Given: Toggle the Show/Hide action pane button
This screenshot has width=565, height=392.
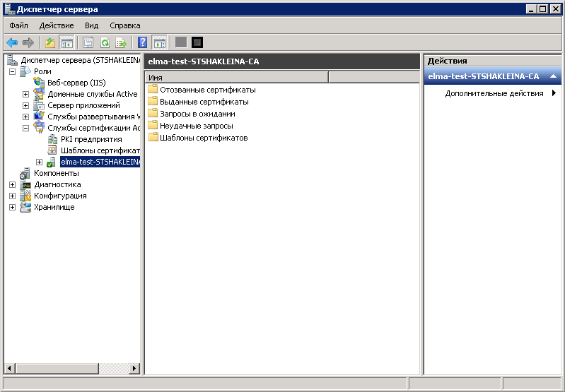Looking at the screenshot, I should [x=159, y=42].
